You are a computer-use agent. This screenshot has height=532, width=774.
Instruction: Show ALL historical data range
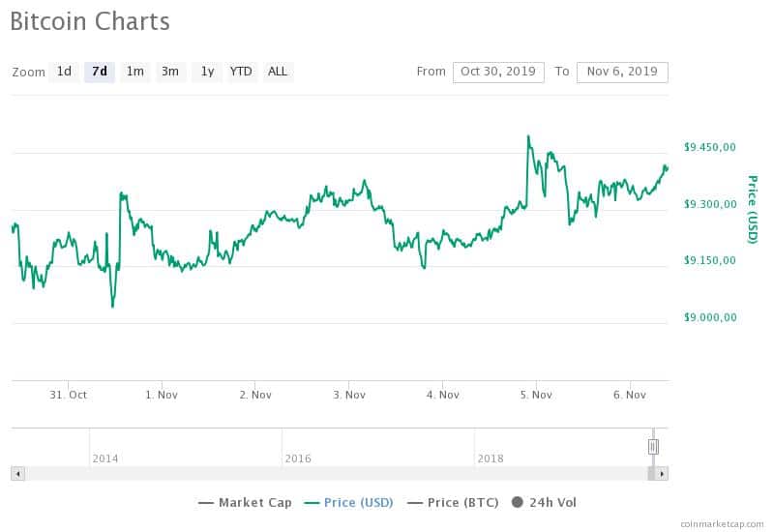click(278, 72)
